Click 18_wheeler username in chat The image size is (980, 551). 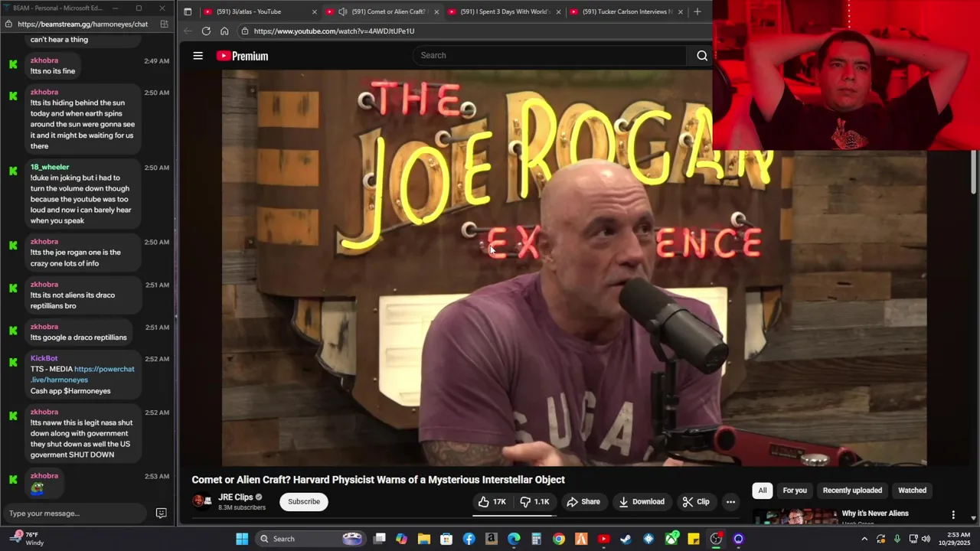50,167
